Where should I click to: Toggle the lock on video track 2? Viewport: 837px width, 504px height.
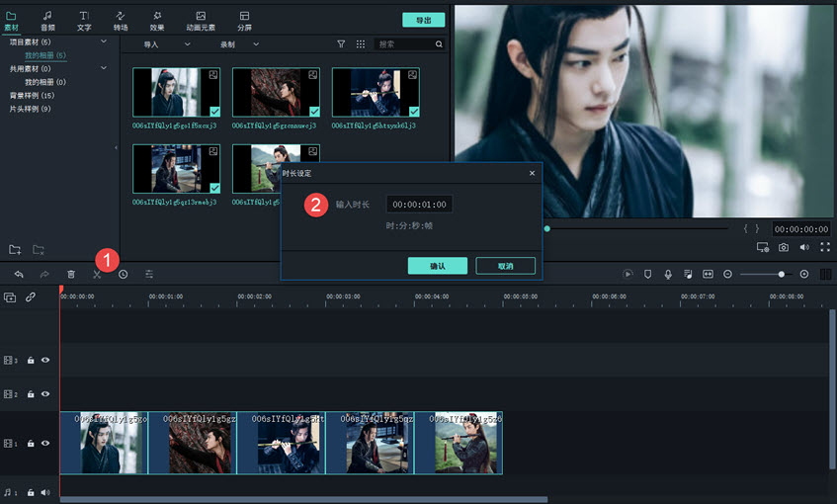31,394
